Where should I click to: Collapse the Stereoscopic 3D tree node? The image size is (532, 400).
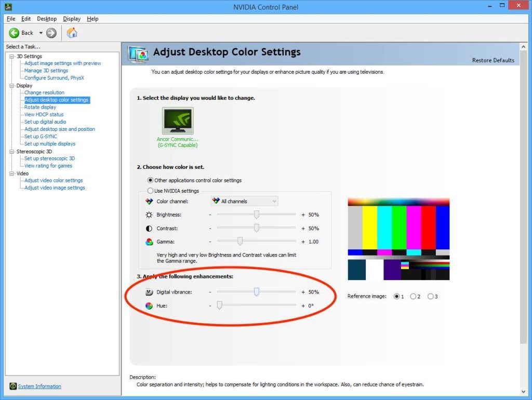12,151
